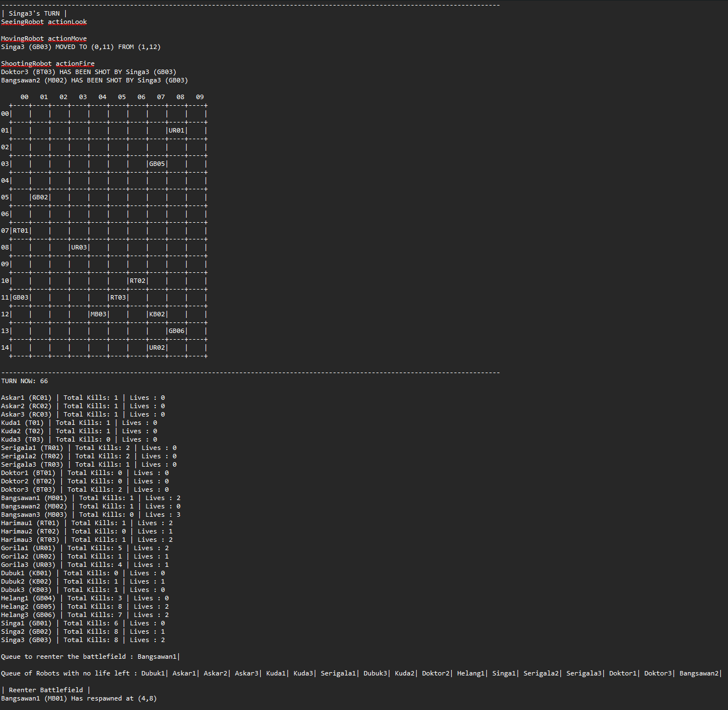Viewport: 728px width, 710px height.
Task: Select the GB05 cell in row 03
Action: click(x=157, y=164)
